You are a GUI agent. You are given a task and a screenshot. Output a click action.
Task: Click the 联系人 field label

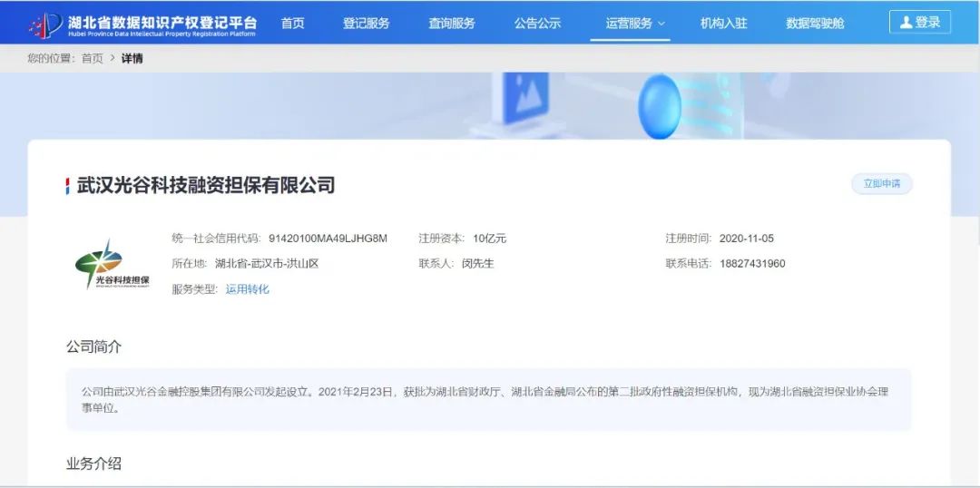436,264
